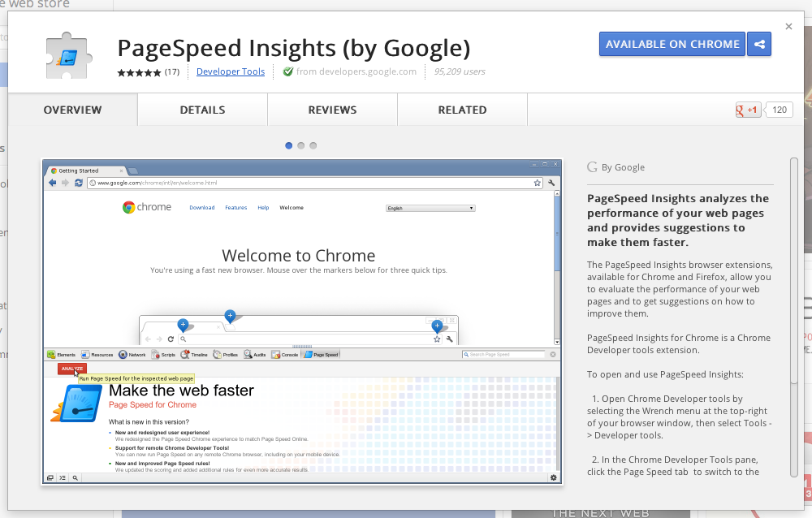
Task: Click the PageSpeed Insights puzzle piece icon
Action: click(70, 58)
